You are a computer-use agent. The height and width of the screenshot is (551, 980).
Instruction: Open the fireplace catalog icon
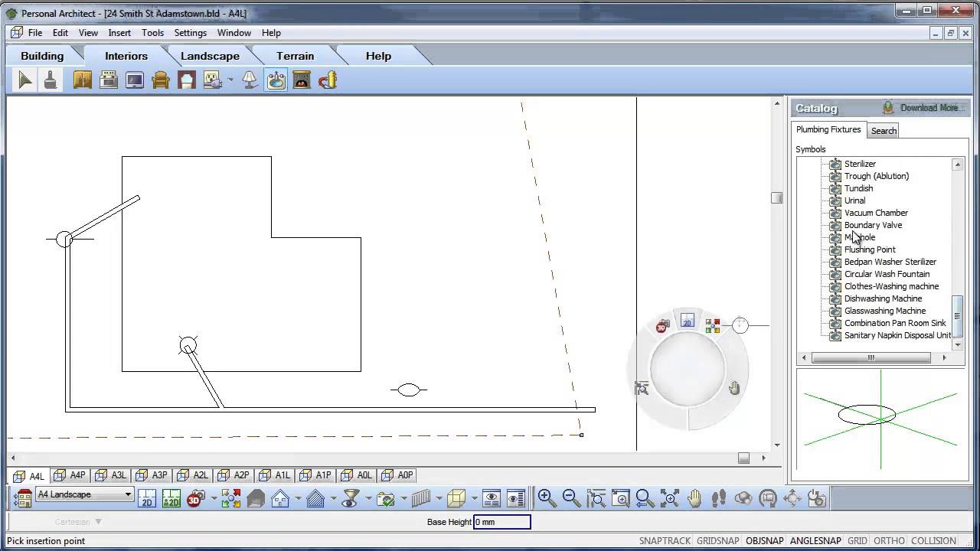(301, 80)
